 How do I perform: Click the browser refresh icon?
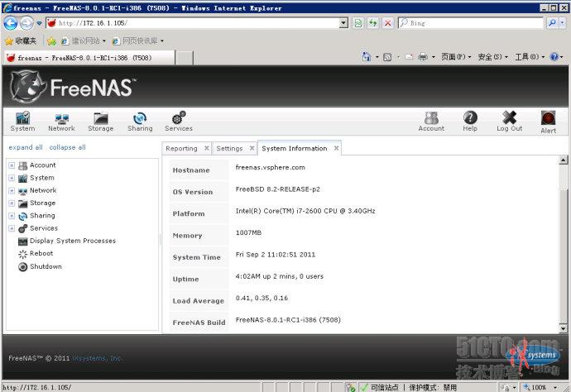click(372, 23)
